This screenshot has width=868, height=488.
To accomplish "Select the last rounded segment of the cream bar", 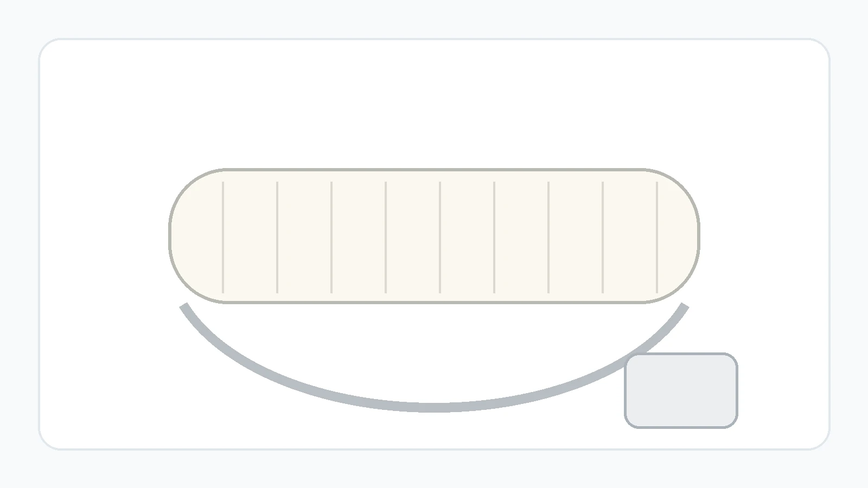I will [x=678, y=236].
